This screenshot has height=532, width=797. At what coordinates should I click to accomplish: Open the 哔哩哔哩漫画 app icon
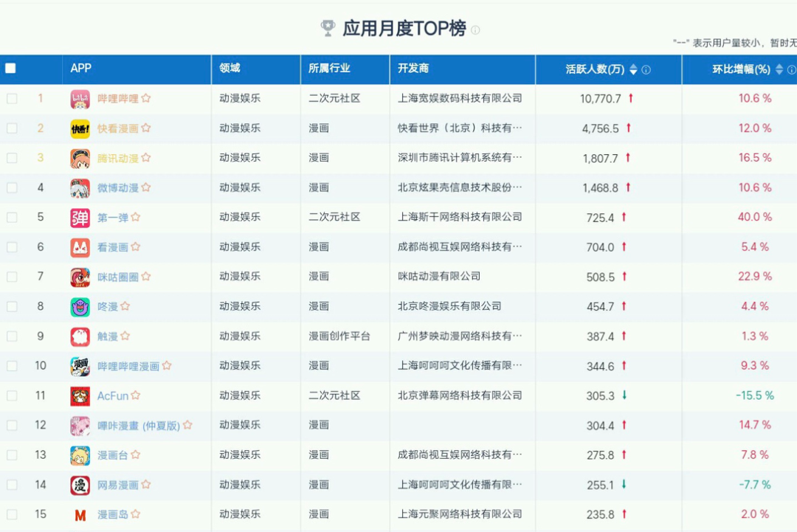click(x=80, y=367)
